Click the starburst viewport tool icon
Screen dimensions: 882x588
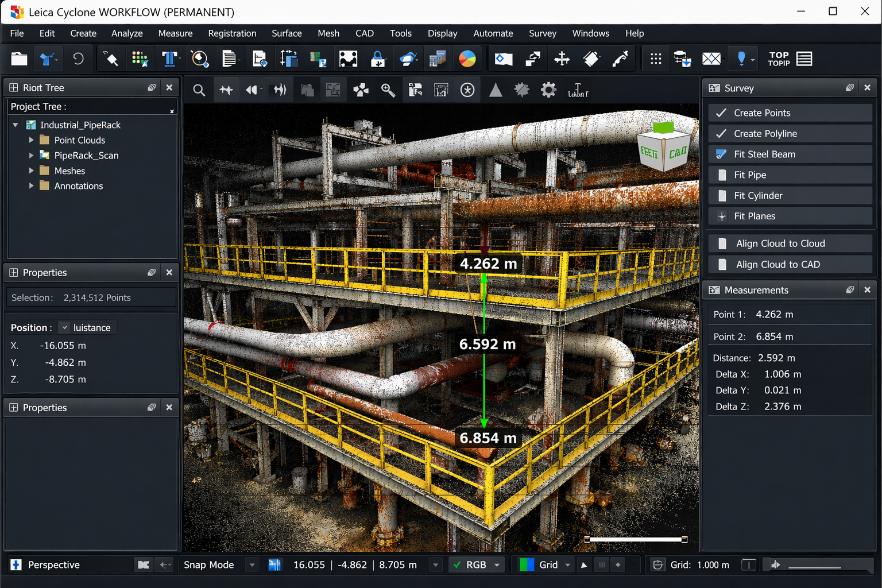(x=522, y=90)
